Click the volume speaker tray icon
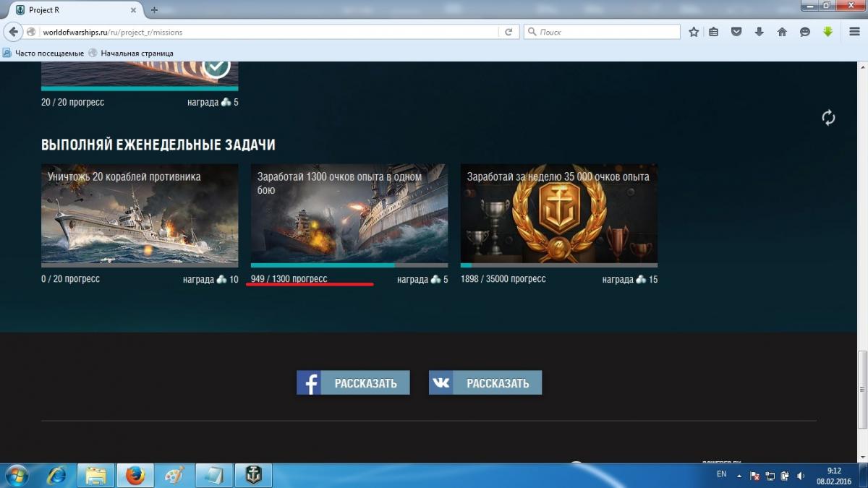 pyautogui.click(x=801, y=476)
